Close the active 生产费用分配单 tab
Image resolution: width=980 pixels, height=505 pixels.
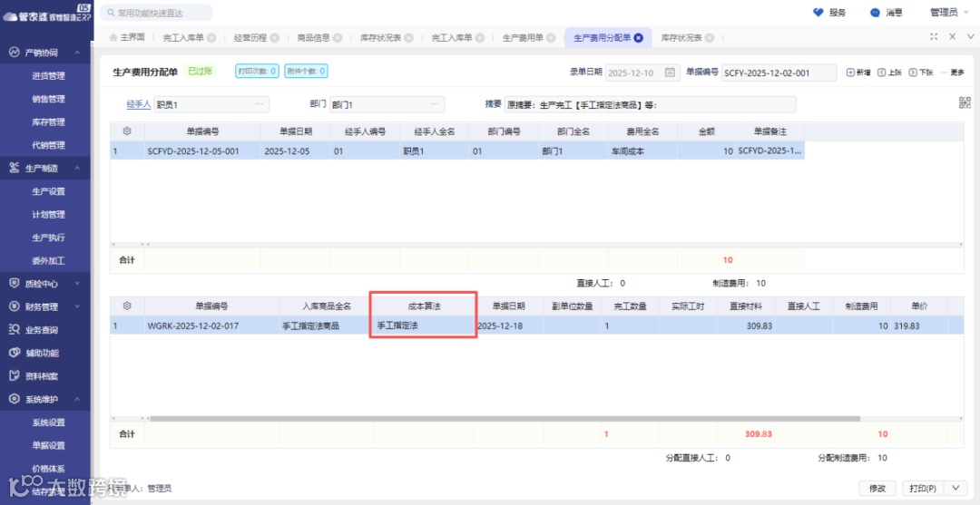coord(638,37)
